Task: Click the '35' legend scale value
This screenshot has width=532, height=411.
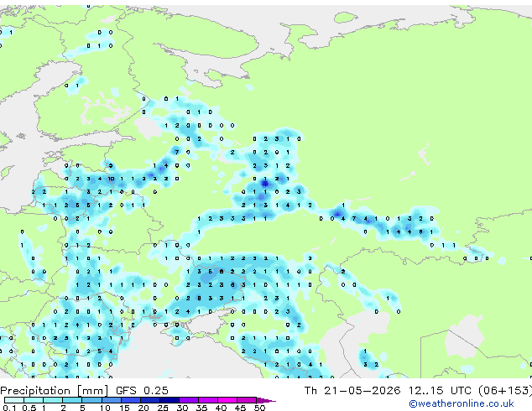Action: (201, 408)
